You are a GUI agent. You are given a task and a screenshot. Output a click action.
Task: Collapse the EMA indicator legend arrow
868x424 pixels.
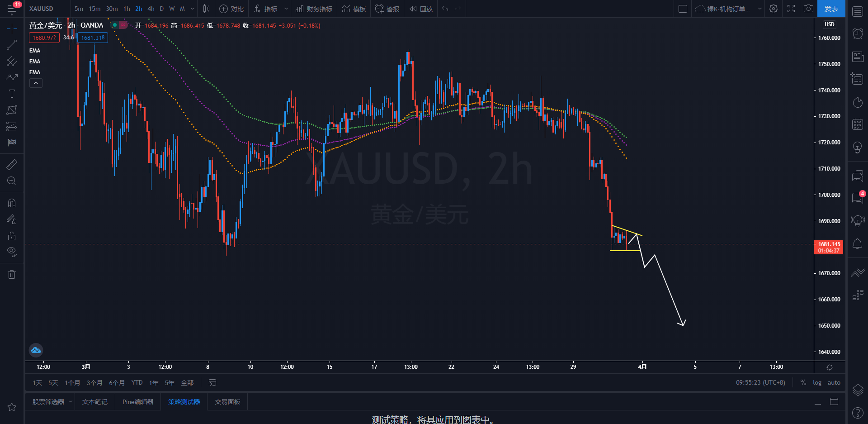click(36, 83)
